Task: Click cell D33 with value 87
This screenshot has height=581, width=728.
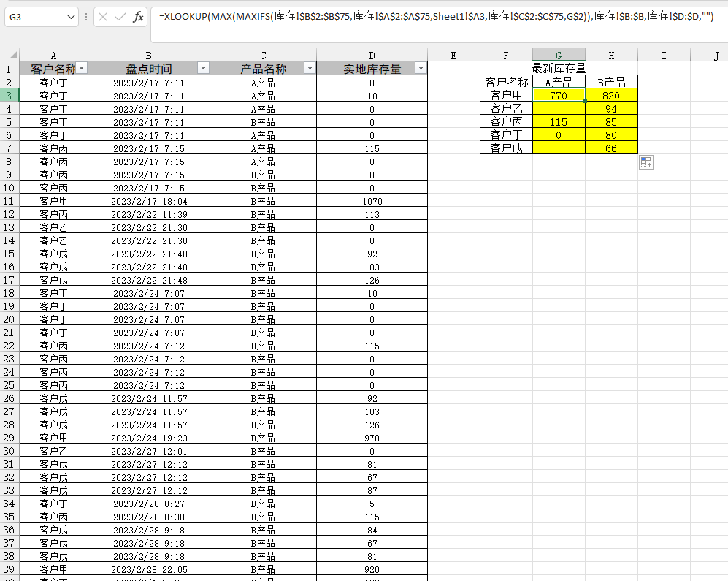Action: 372,490
